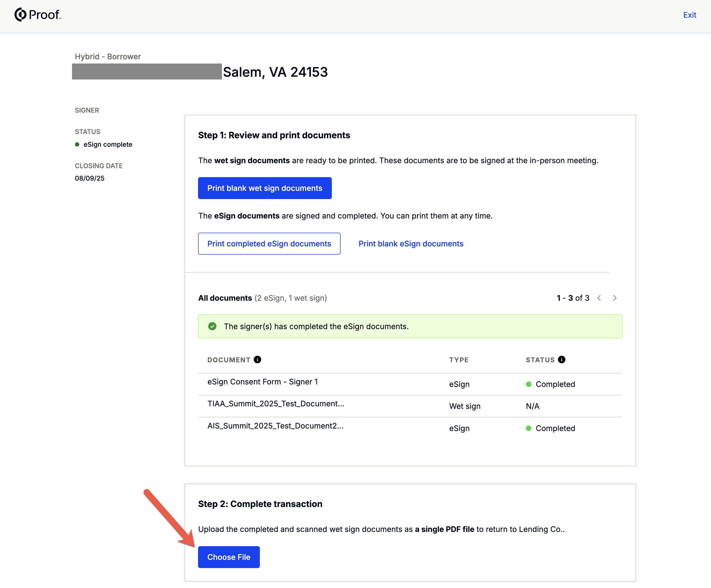
Task: Print blank wet sign documents
Action: (265, 188)
